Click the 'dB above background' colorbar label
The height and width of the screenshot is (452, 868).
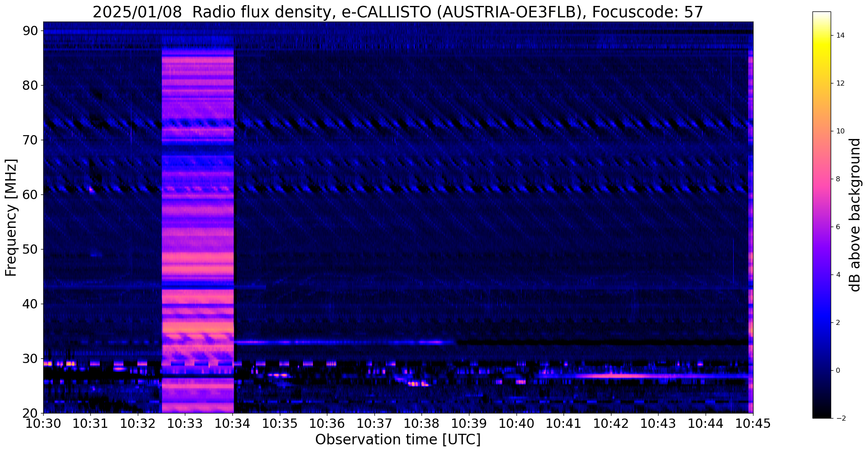(x=855, y=215)
